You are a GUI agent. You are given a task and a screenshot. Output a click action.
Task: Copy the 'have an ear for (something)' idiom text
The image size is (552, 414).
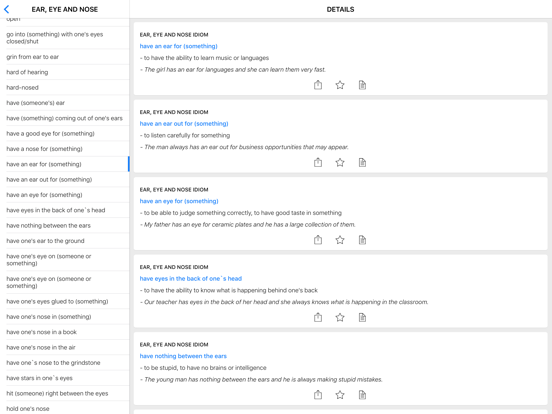[x=362, y=85]
